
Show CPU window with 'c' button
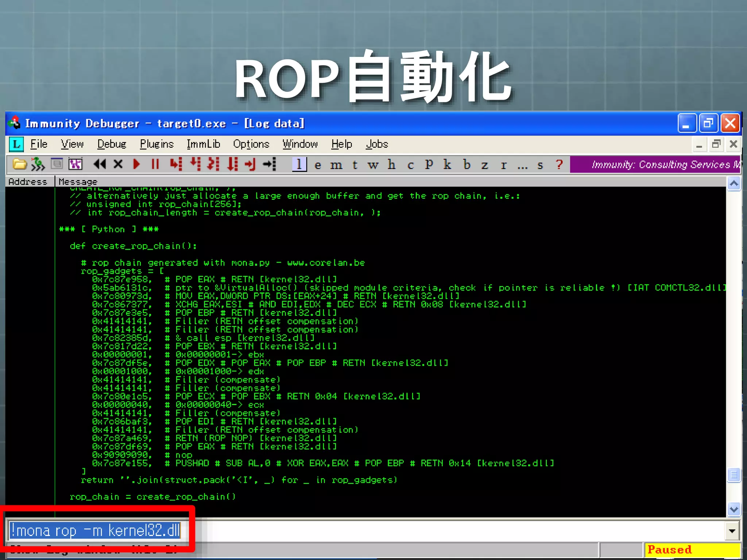tap(411, 165)
